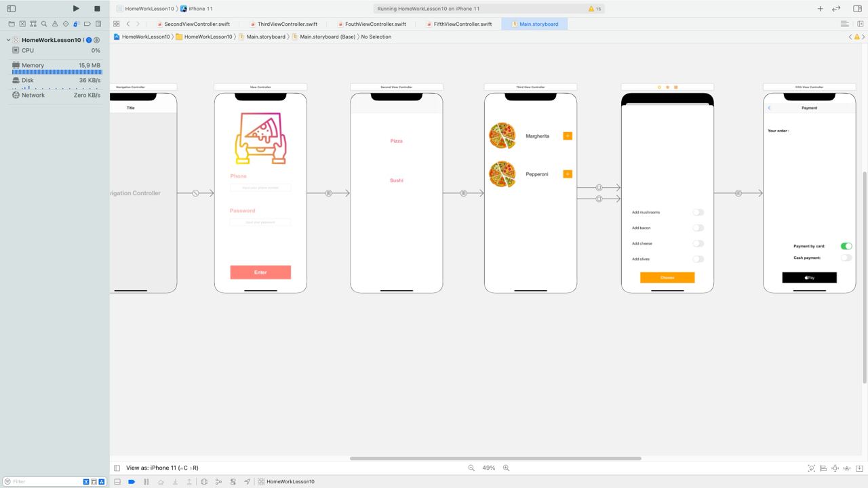Screen dimensions: 868x488
Task: Click the orange Choose button
Action: tap(667, 277)
